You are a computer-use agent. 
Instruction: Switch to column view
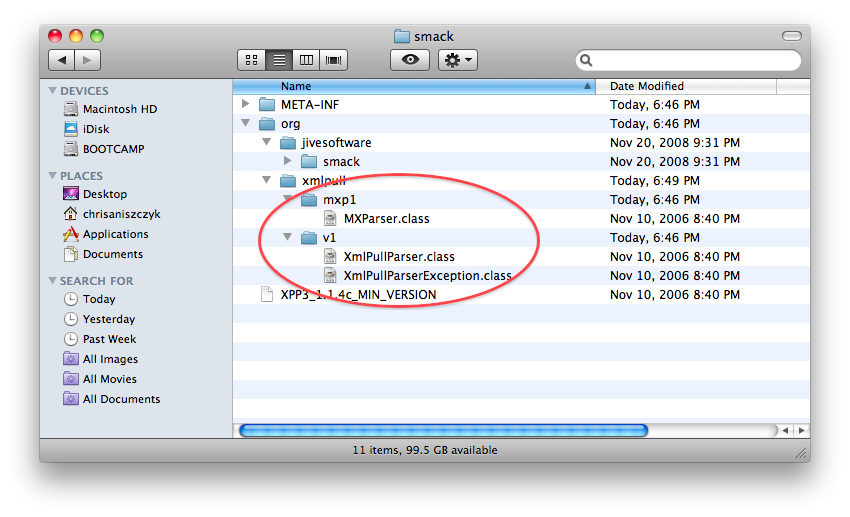(x=306, y=60)
